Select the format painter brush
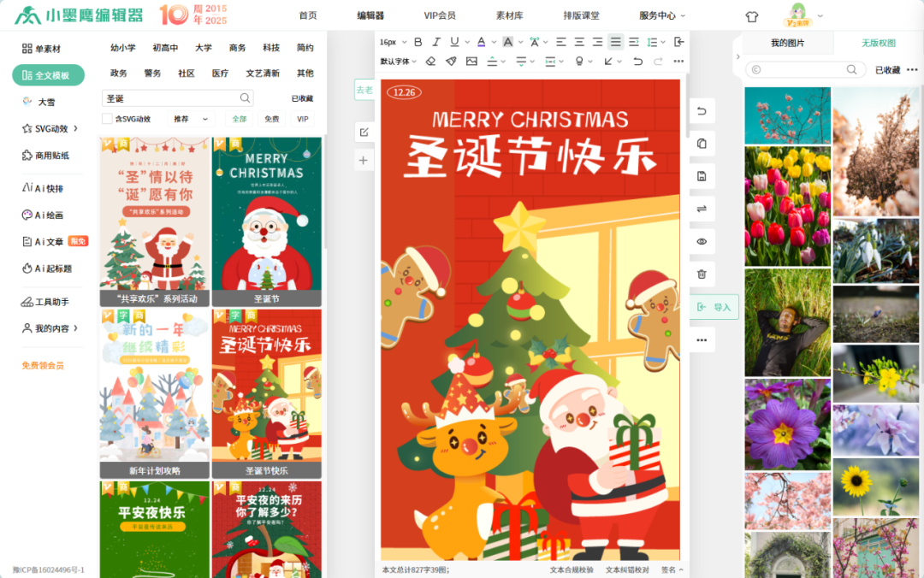 point(451,62)
